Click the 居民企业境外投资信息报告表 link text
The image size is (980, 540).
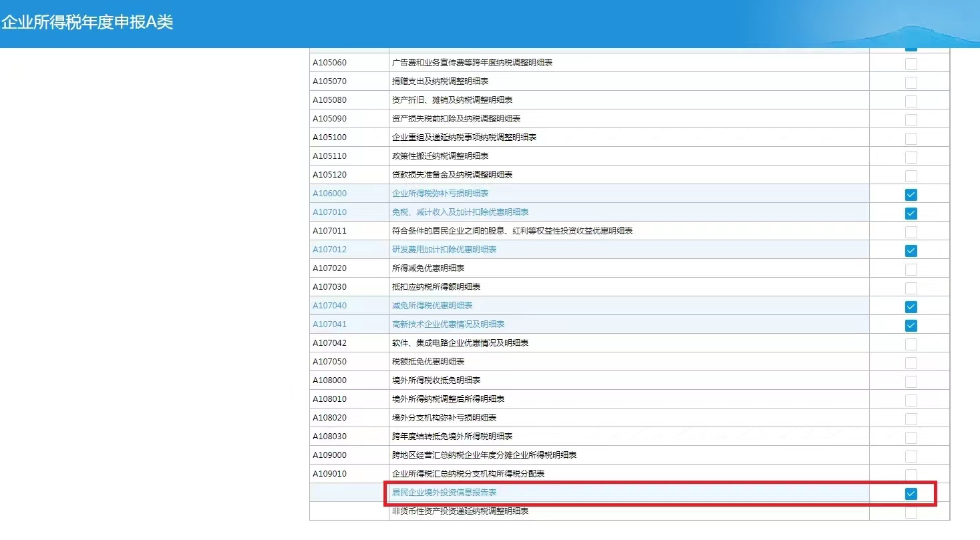pos(444,493)
